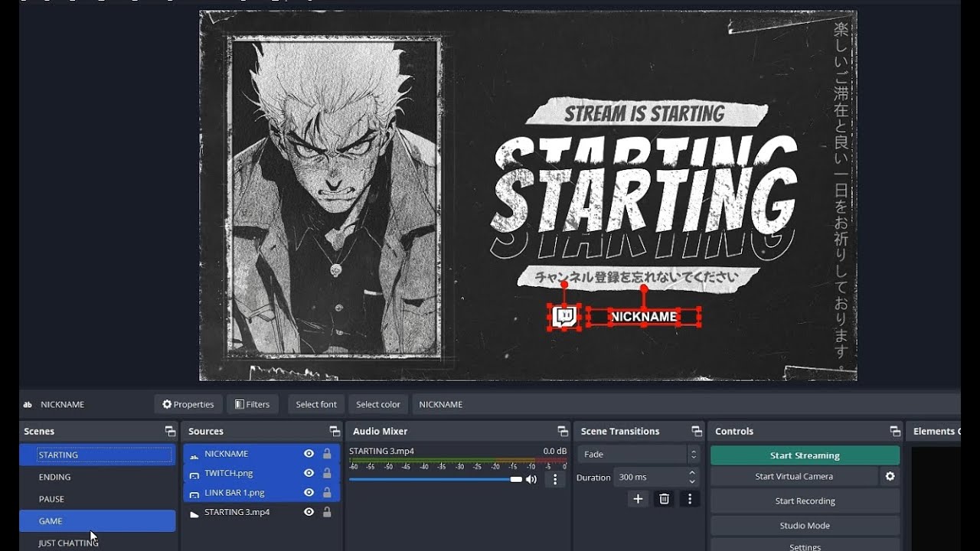
Task: Click Start Streaming
Action: 805,455
